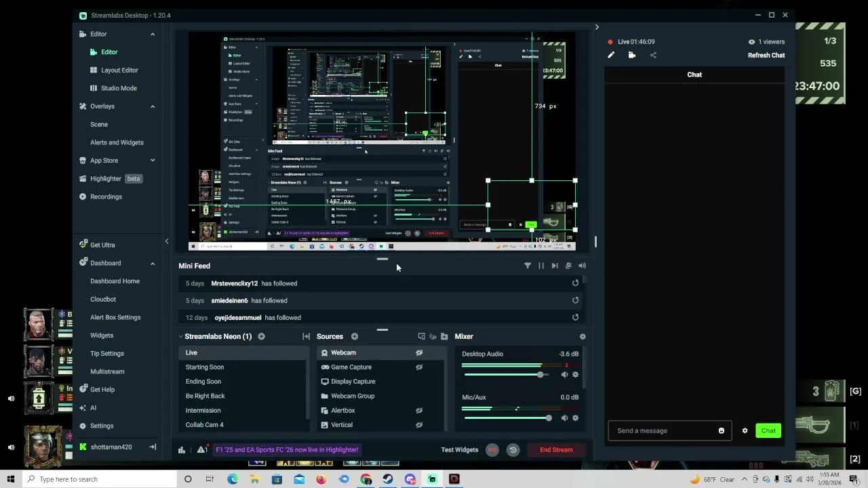Open chat emoji picker icon

[721, 431]
